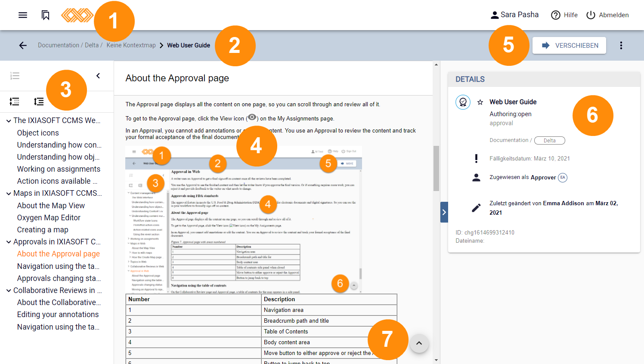Open the three-dot more options menu
The width and height of the screenshot is (644, 364).
pyautogui.click(x=621, y=45)
